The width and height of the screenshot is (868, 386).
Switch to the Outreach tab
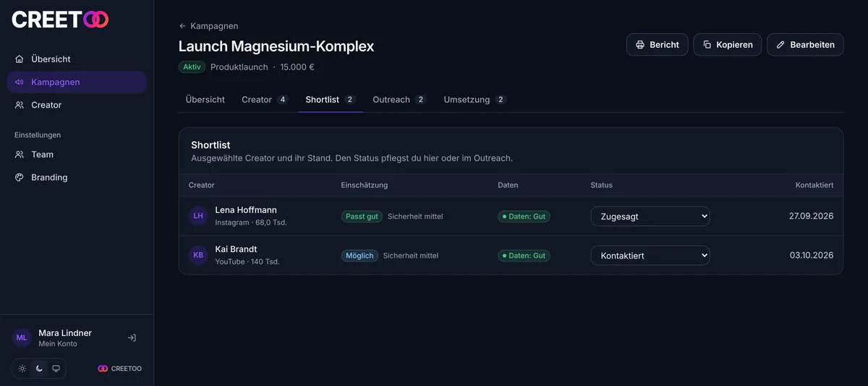(399, 99)
